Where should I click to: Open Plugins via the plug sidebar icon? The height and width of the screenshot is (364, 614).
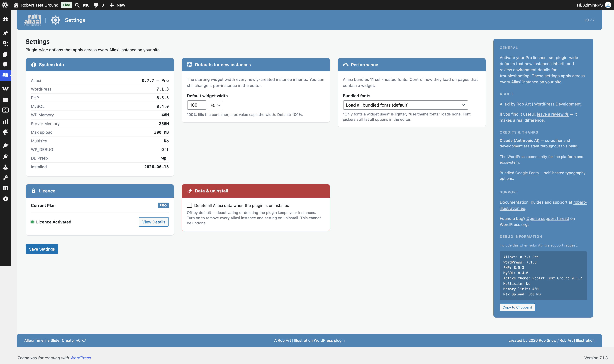coord(5,156)
